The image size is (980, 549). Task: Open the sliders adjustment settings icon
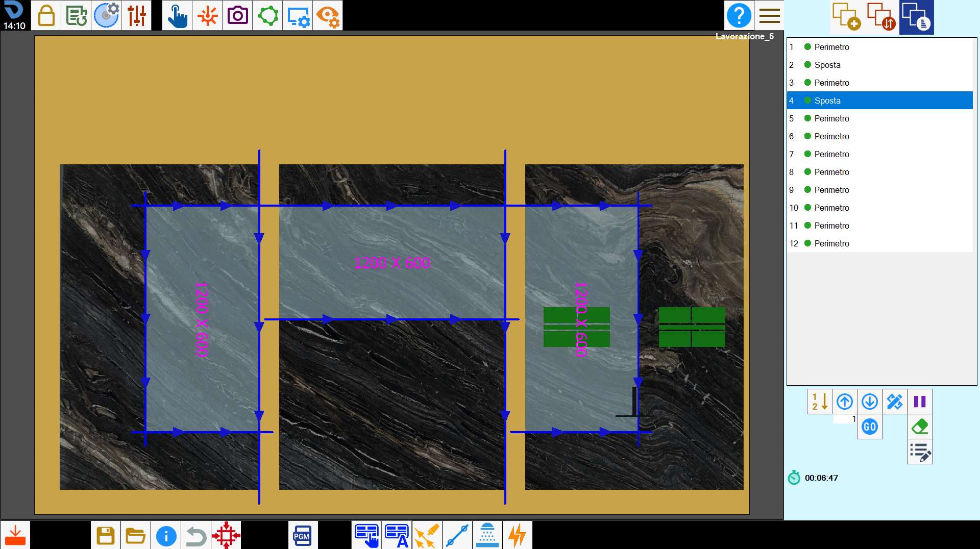(x=136, y=15)
